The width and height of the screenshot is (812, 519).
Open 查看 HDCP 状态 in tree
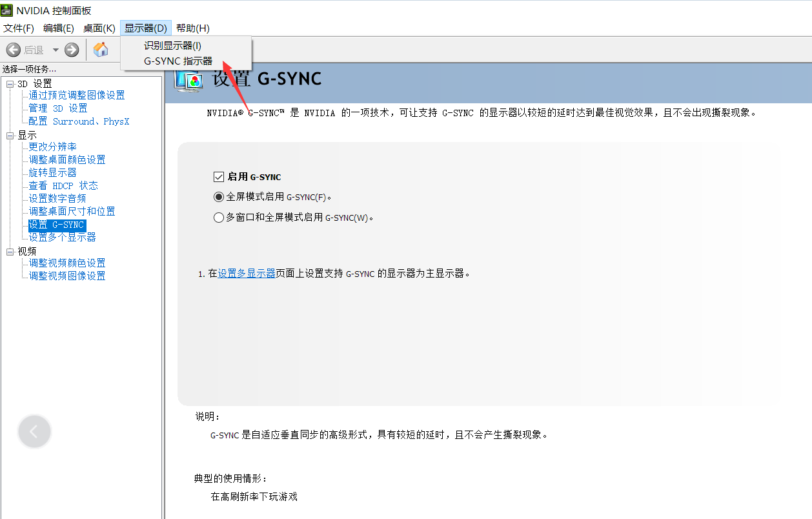point(63,185)
